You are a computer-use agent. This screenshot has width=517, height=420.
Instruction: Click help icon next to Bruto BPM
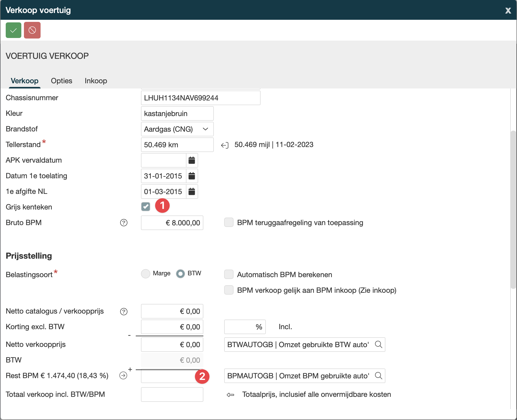[x=124, y=223]
